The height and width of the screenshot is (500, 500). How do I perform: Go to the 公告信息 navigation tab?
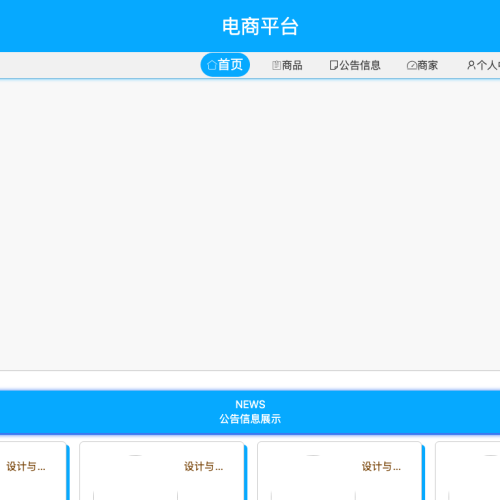pos(355,65)
